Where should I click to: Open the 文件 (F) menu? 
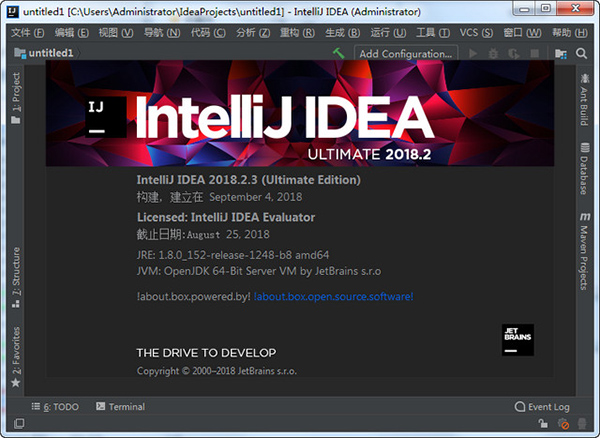pyautogui.click(x=28, y=33)
